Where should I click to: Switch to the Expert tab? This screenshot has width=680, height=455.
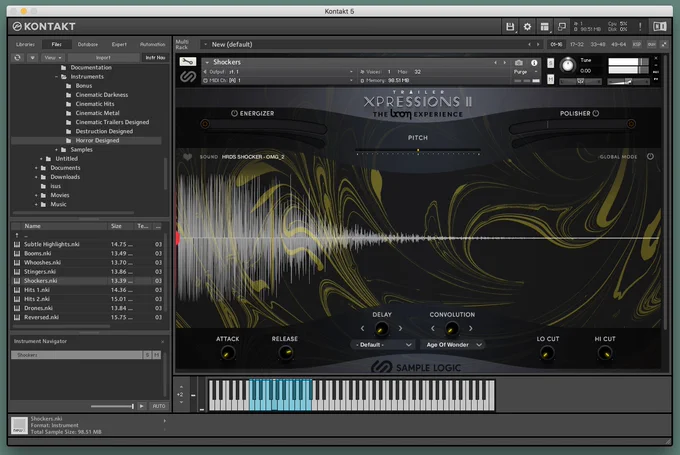pyautogui.click(x=119, y=44)
